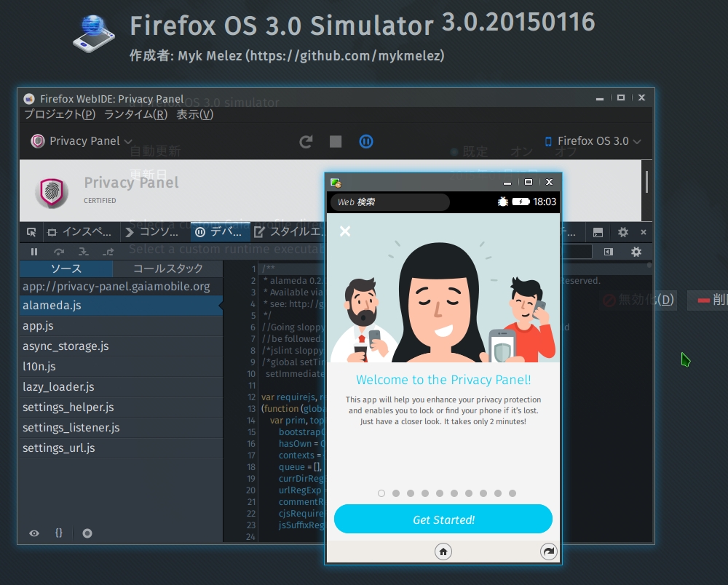Image resolution: width=728 pixels, height=585 pixels.
Task: Select settings_helper.js in sources list
Action: 121,407
